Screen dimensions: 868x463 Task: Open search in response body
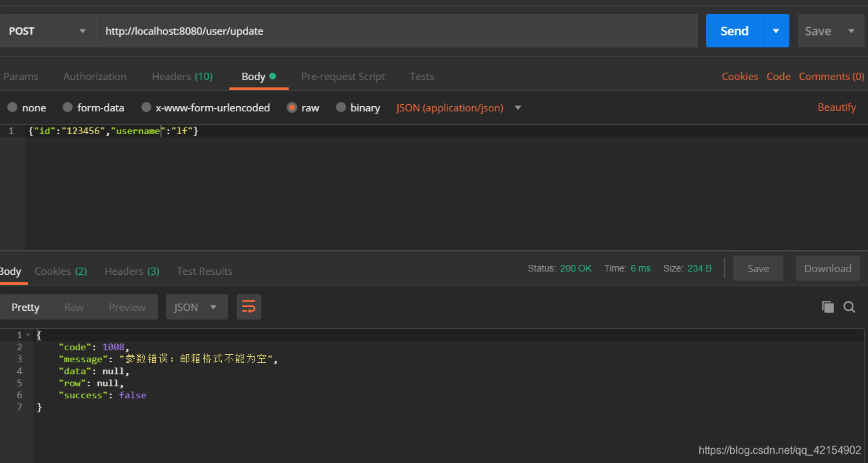tap(849, 307)
